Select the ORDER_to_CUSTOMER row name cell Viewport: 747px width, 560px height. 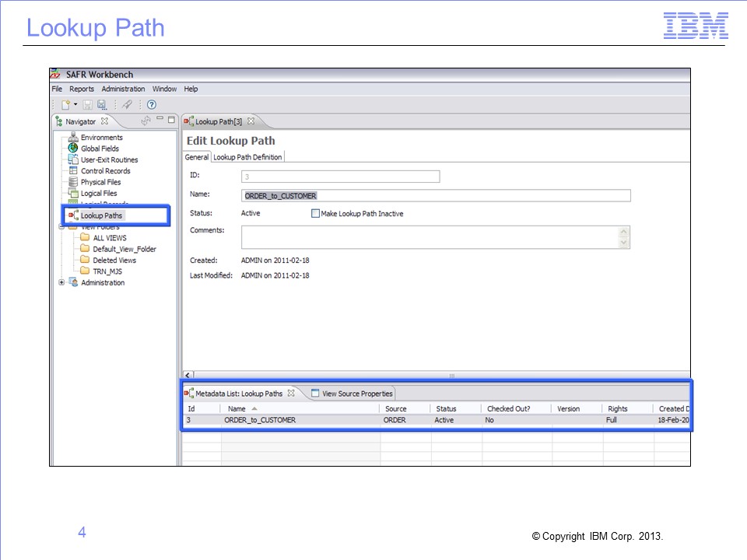(x=260, y=420)
